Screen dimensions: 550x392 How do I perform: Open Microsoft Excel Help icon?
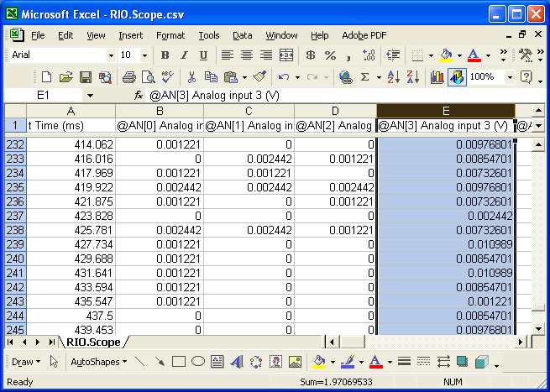pos(526,77)
